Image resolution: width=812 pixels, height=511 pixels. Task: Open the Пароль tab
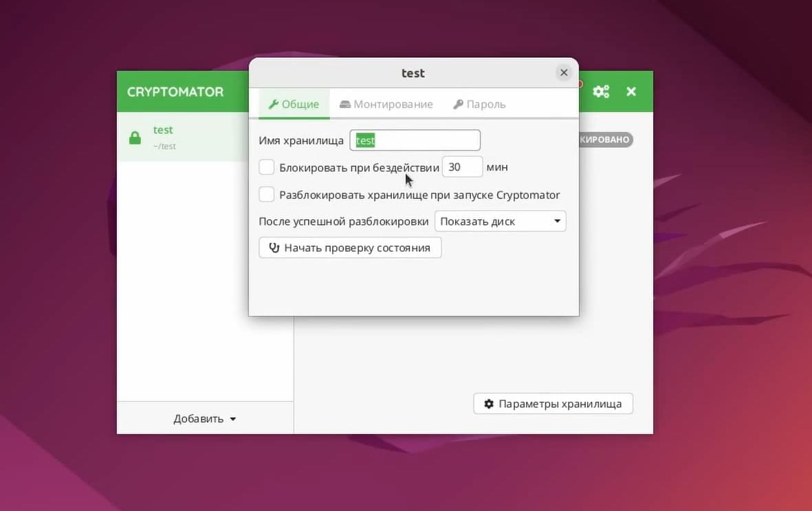tap(479, 104)
